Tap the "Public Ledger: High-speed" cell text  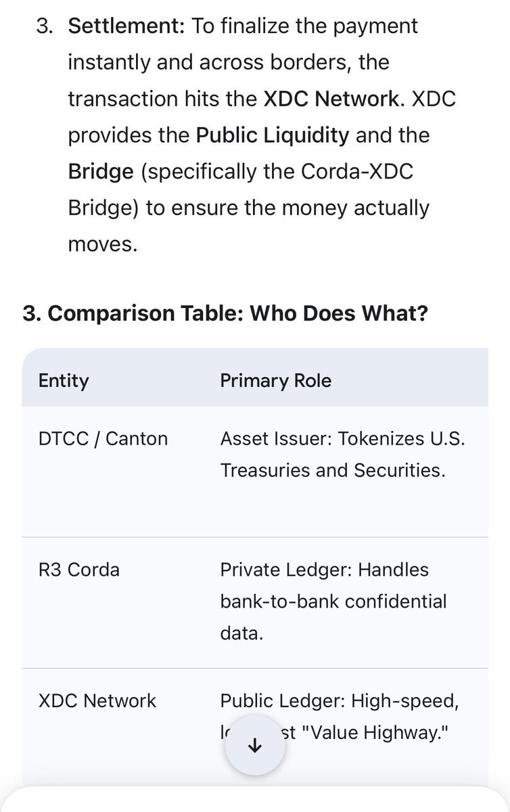[x=340, y=700]
